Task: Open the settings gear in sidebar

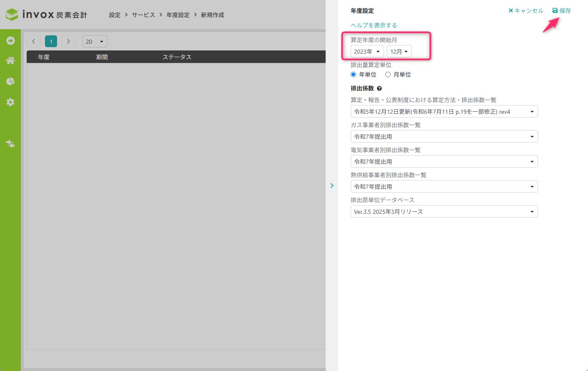Action: pos(10,102)
